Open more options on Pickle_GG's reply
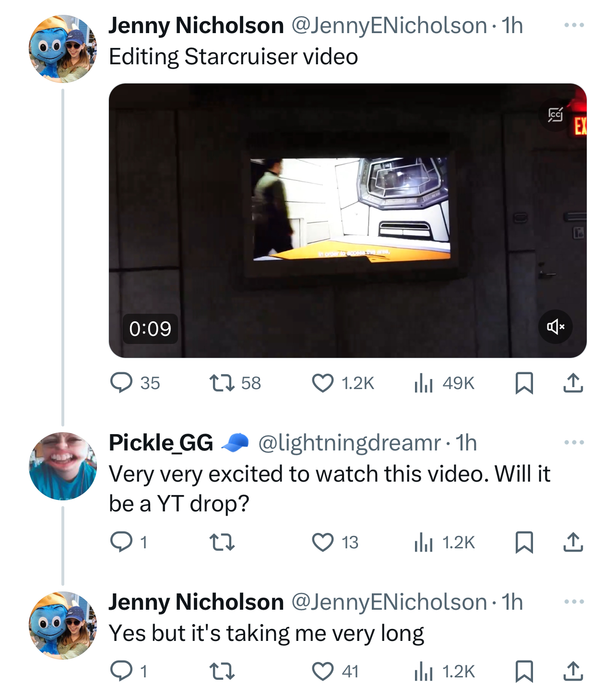The width and height of the screenshot is (616, 698). 574,442
